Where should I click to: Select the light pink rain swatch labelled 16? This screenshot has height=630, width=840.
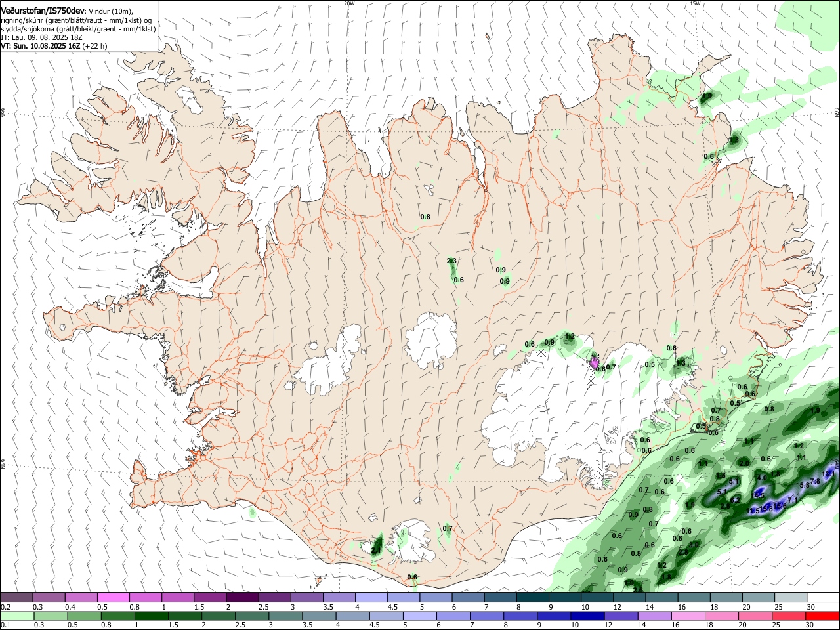point(688,616)
